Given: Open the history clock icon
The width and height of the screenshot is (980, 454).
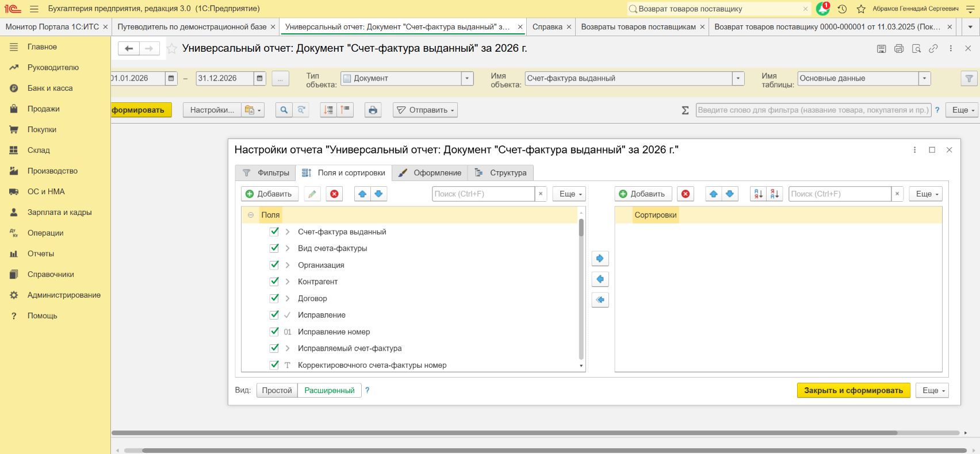Looking at the screenshot, I should (x=842, y=9).
